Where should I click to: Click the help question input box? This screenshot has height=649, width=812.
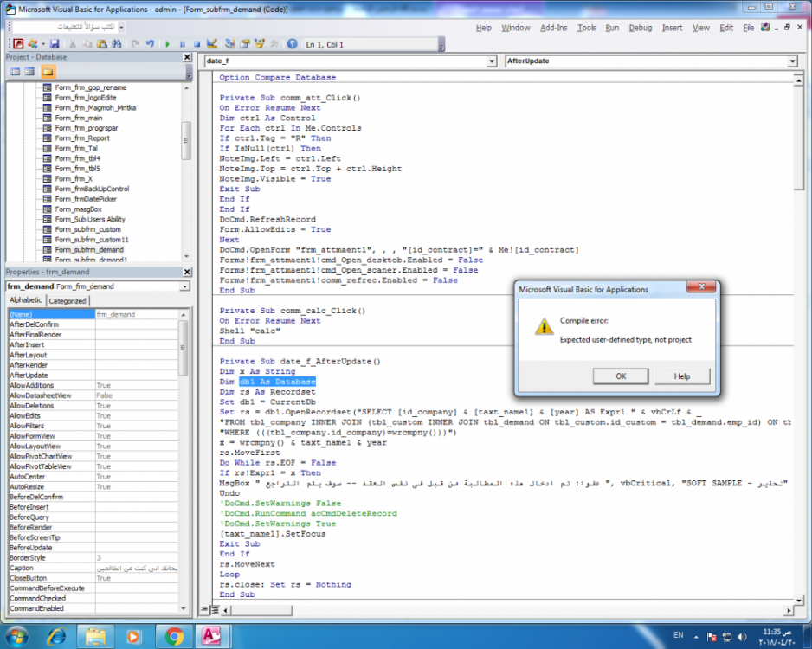pos(65,27)
